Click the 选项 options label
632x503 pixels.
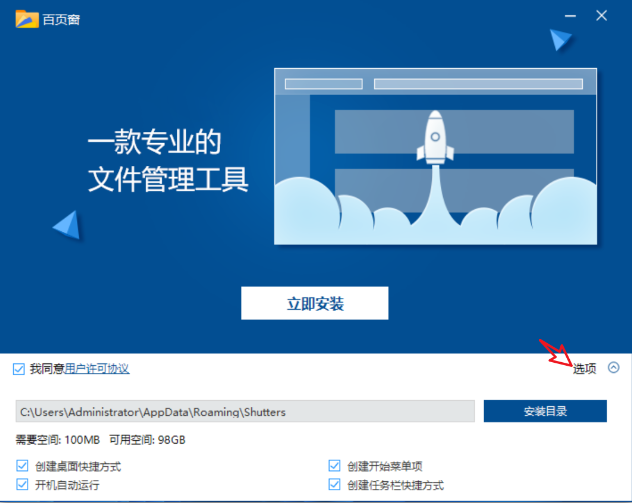tap(584, 368)
